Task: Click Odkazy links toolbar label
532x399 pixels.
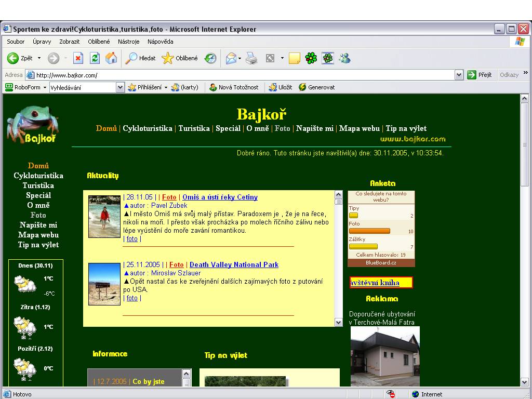Action: click(509, 75)
